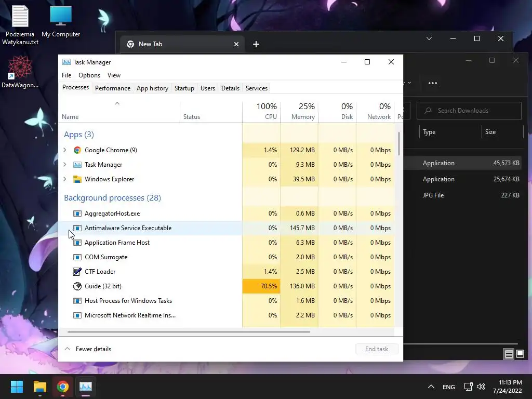
Task: Click the Status column header
Action: tap(211, 112)
